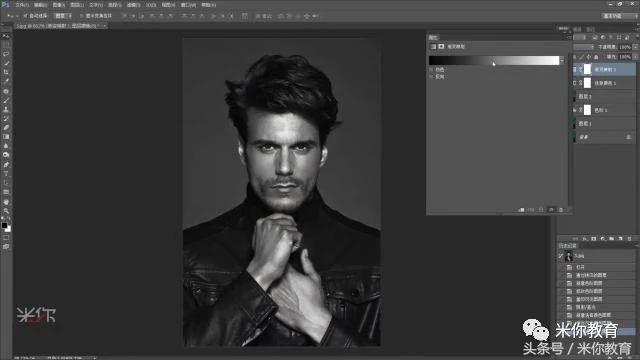This screenshot has width=640, height=360.
Task: Select the Crop tool
Action: (6, 72)
